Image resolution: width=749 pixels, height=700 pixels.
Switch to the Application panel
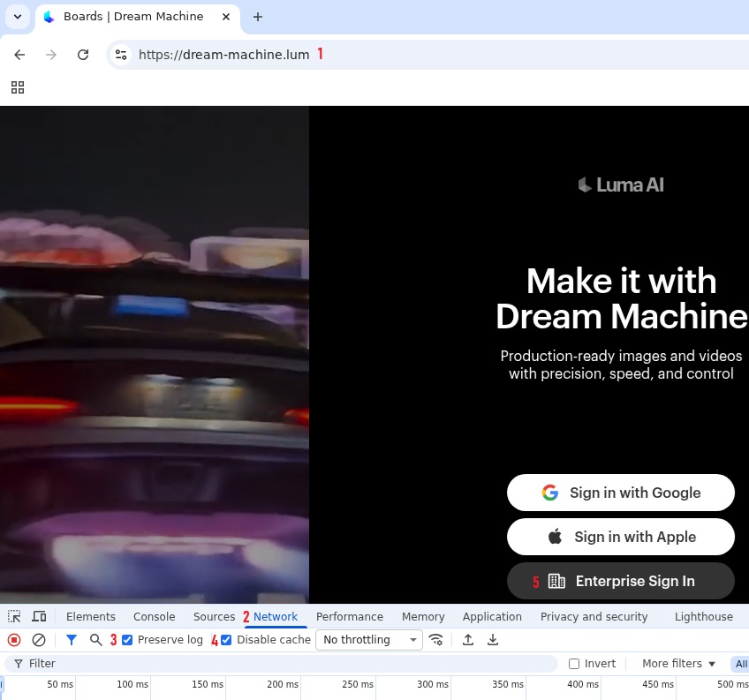pyautogui.click(x=492, y=616)
